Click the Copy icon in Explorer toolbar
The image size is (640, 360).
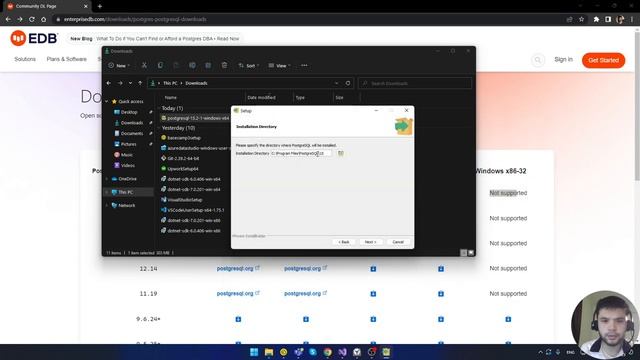click(160, 65)
